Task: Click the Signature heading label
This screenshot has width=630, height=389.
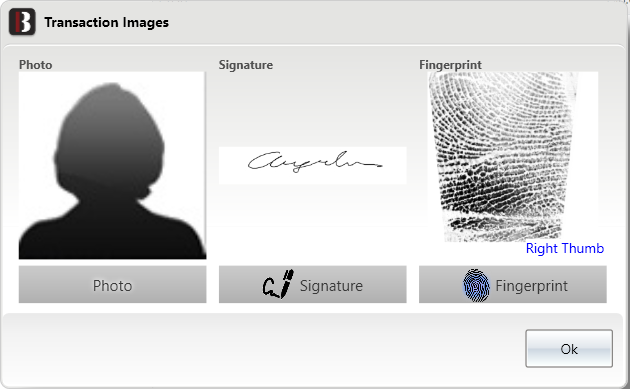Action: (245, 65)
